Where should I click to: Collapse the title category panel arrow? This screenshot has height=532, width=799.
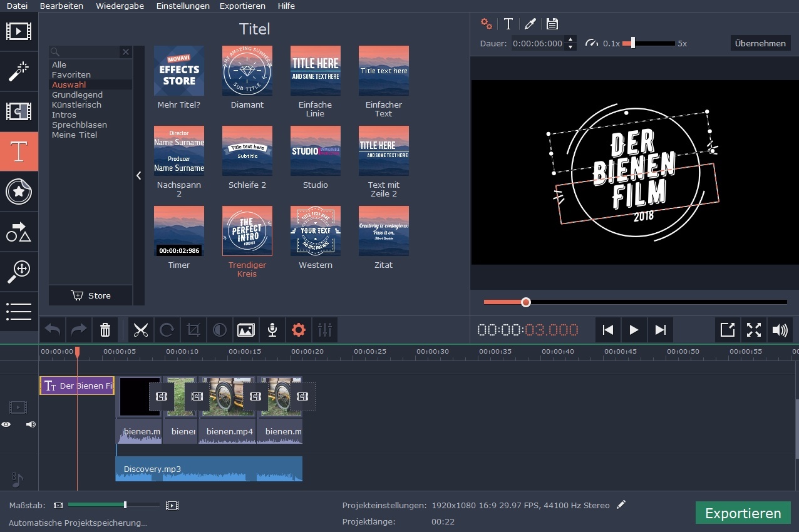[139, 176]
